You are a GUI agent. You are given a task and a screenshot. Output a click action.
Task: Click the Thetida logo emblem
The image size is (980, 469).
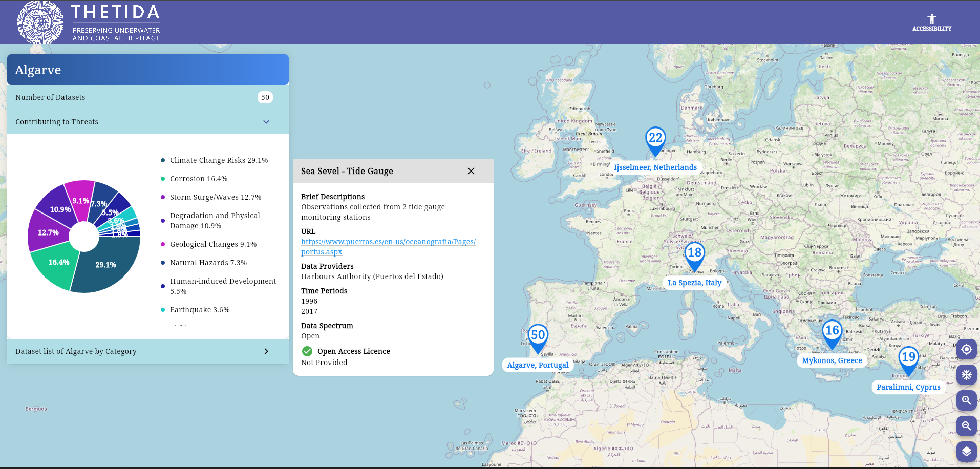[x=40, y=23]
